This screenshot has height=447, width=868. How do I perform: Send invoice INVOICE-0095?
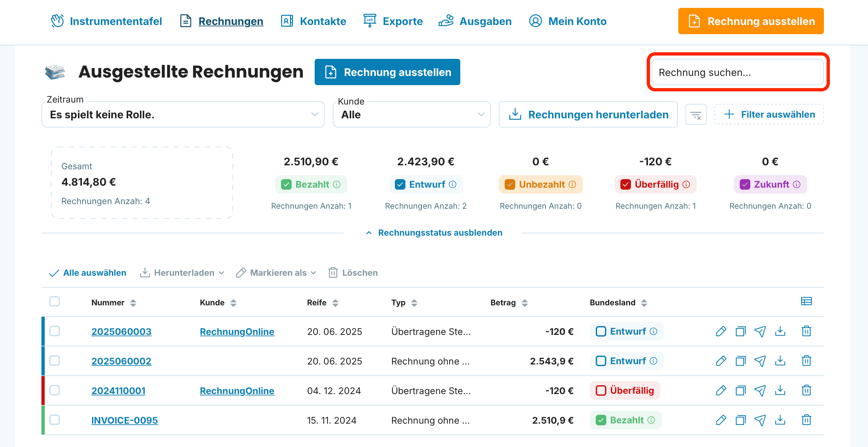(760, 420)
